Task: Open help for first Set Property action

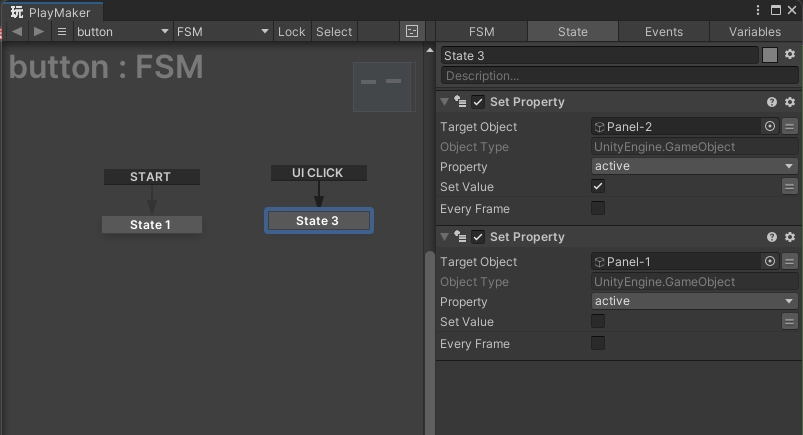Action: 772,102
